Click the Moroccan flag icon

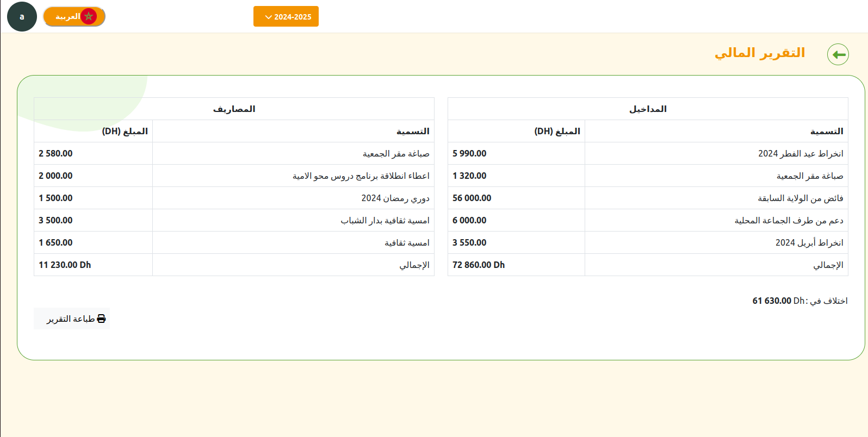(x=89, y=16)
